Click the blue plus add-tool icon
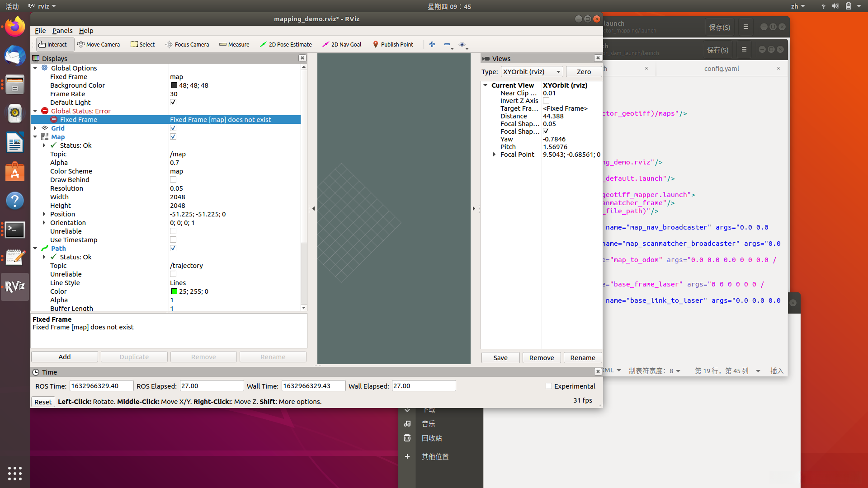The width and height of the screenshot is (868, 488). [432, 44]
